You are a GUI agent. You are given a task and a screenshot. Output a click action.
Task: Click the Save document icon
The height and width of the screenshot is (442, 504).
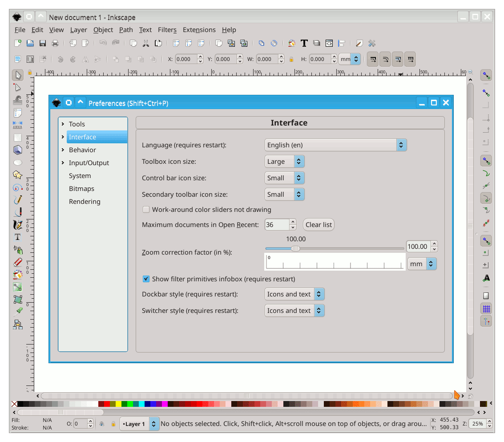42,43
